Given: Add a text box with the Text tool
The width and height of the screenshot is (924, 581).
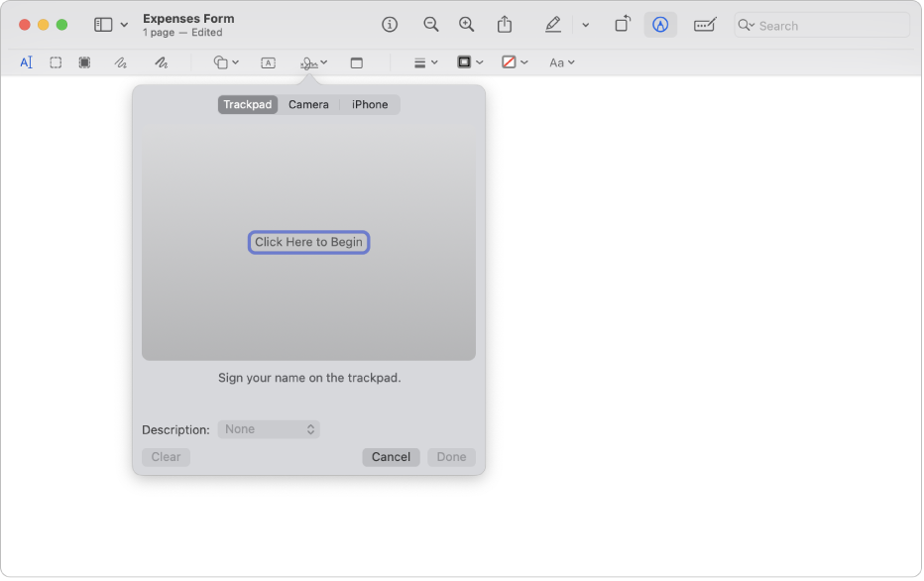Looking at the screenshot, I should pos(268,62).
